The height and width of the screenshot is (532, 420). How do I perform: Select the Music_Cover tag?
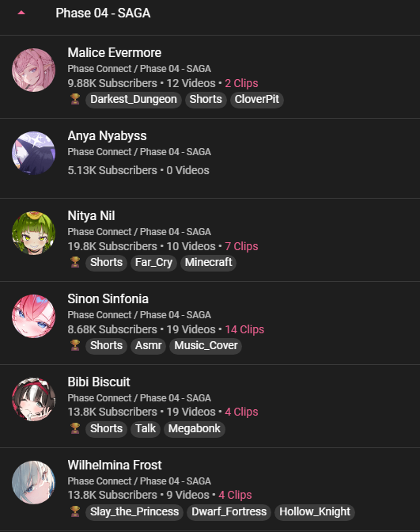[x=206, y=346]
